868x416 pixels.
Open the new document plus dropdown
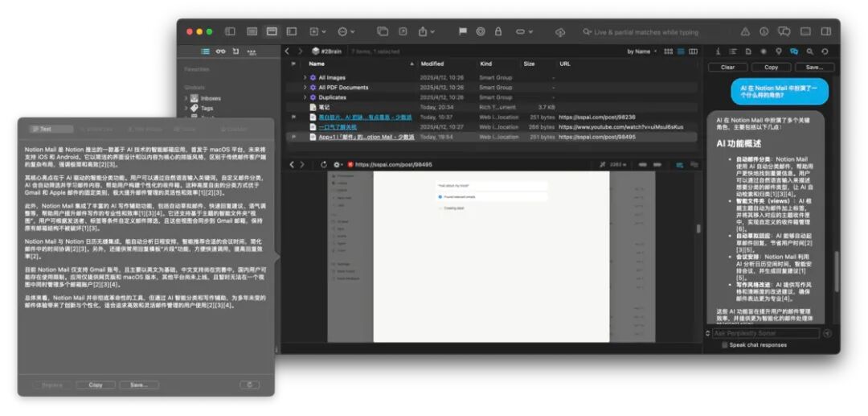[x=317, y=31]
